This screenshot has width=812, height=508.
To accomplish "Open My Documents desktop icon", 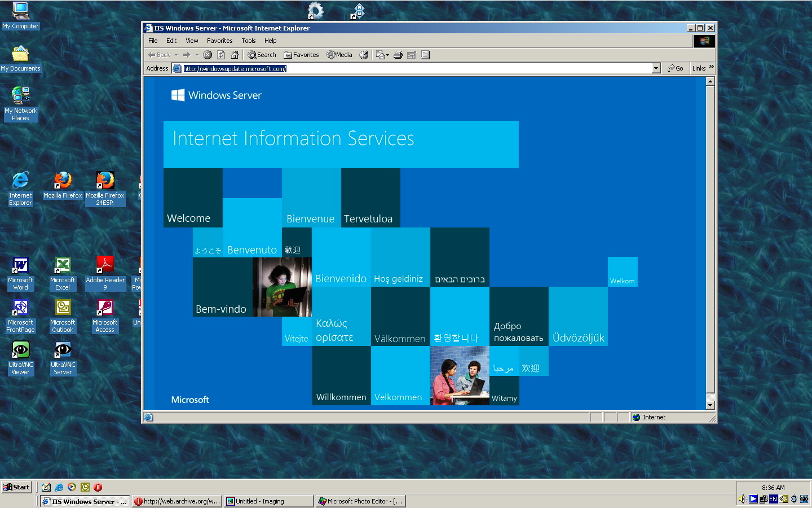I will (20, 58).
